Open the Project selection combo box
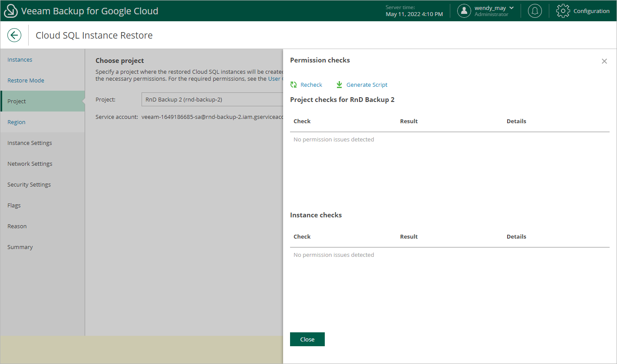The image size is (617, 364). (x=212, y=99)
